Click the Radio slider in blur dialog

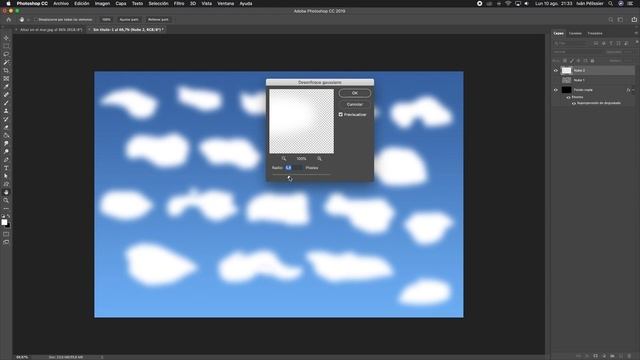(x=301, y=175)
